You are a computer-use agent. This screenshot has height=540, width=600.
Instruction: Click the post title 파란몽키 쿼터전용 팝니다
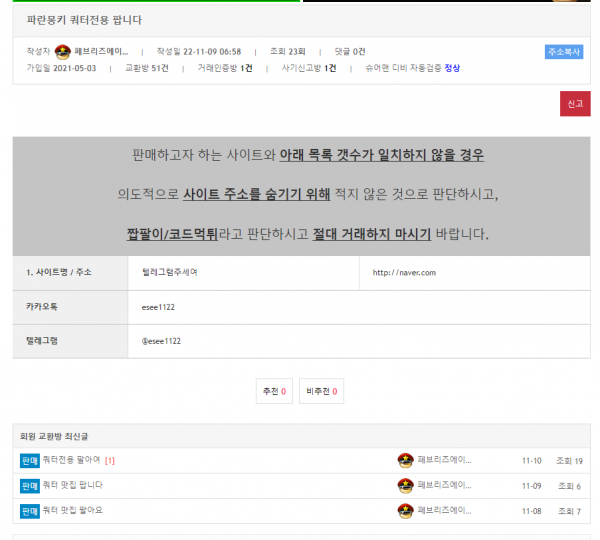coord(84,20)
